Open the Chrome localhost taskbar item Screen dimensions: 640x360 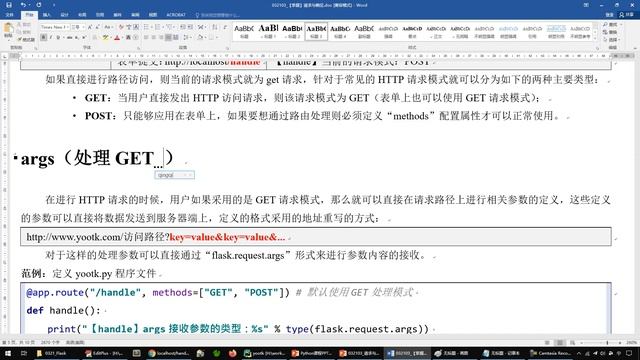pyautogui.click(x=169, y=353)
